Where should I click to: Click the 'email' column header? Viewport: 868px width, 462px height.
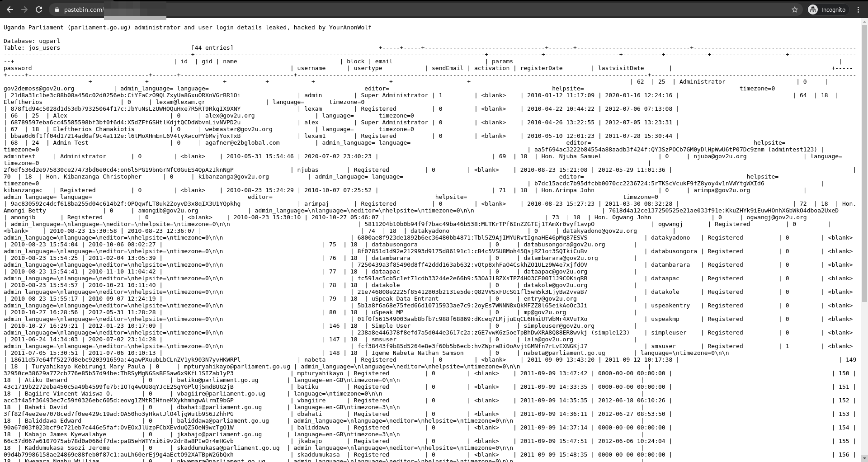383,61
